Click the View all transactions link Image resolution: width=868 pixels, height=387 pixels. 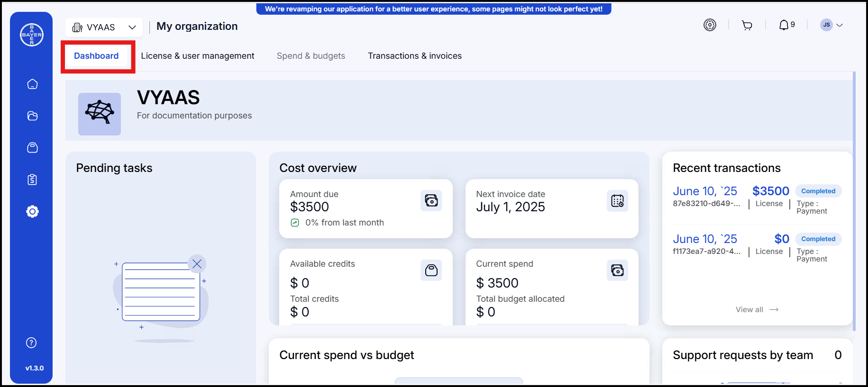coord(757,310)
